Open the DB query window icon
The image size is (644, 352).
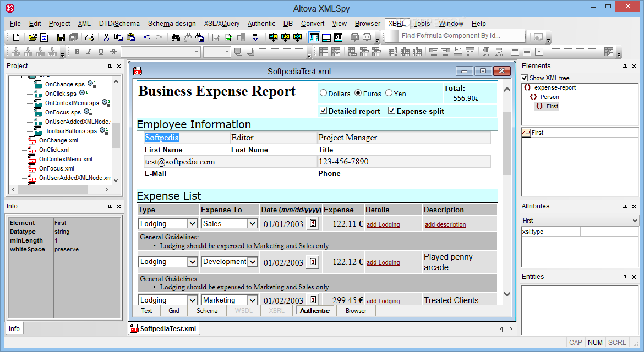[x=339, y=37]
